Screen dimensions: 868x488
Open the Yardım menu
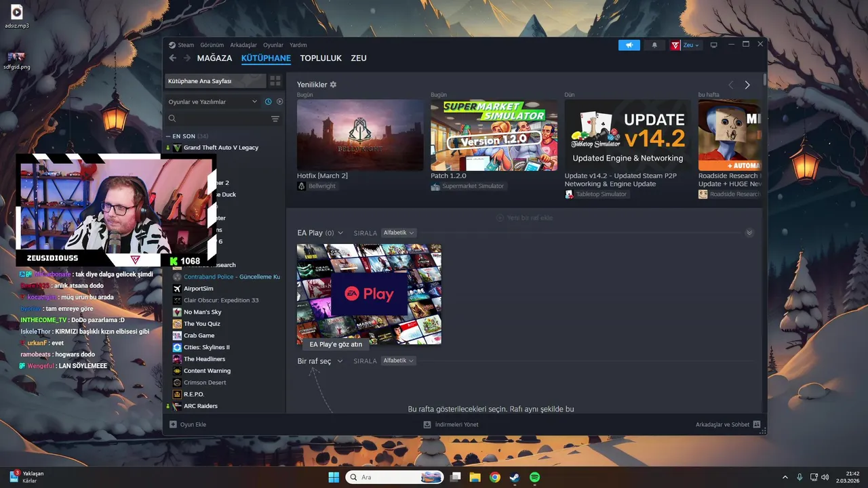(298, 45)
